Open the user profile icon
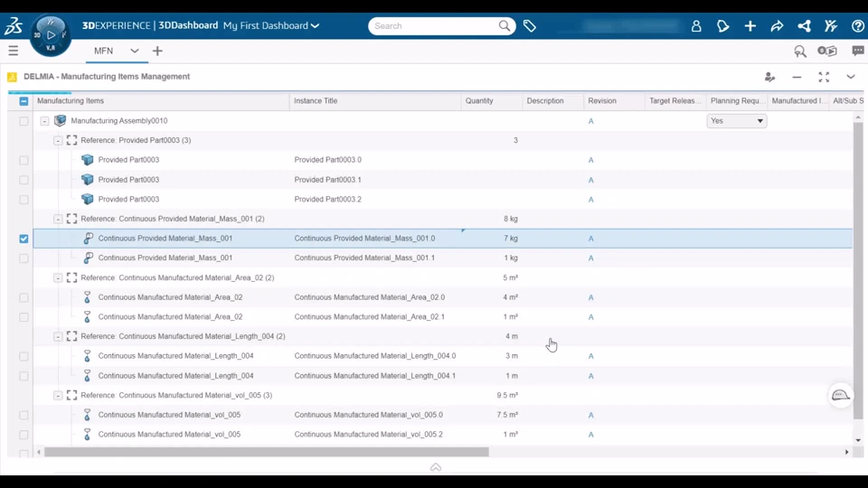The width and height of the screenshot is (868, 488). coord(696,26)
